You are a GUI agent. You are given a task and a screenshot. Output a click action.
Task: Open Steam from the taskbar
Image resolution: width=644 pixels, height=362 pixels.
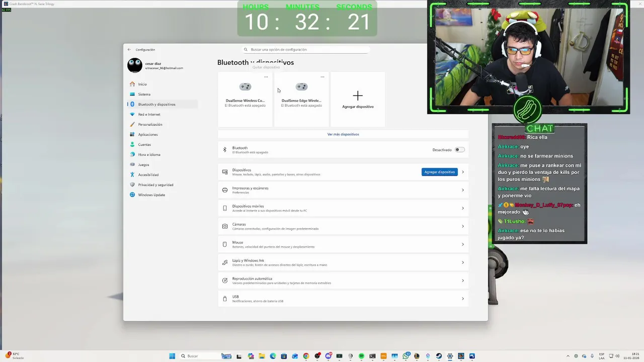pyautogui.click(x=439, y=356)
